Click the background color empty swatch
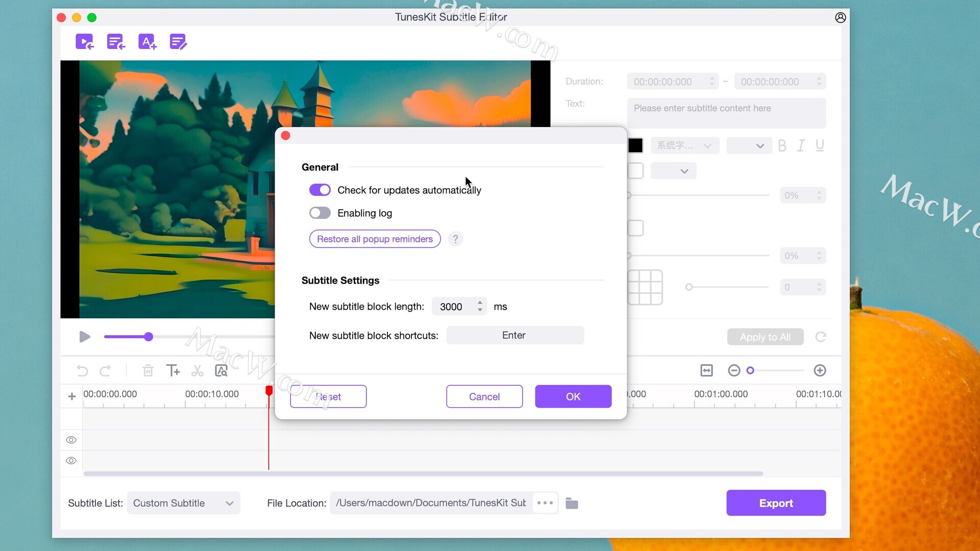 635,228
